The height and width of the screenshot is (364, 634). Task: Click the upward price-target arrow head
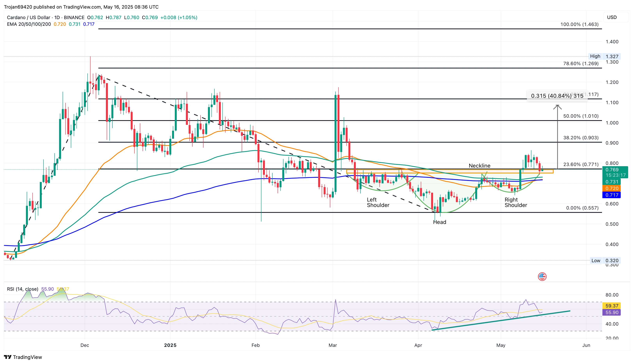pyautogui.click(x=557, y=107)
